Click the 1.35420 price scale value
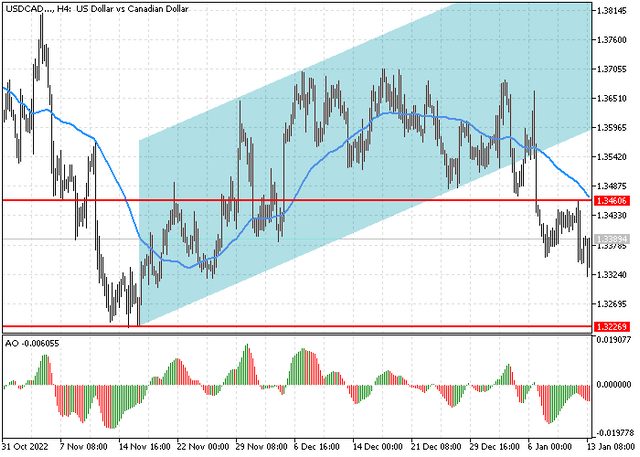 (611, 157)
